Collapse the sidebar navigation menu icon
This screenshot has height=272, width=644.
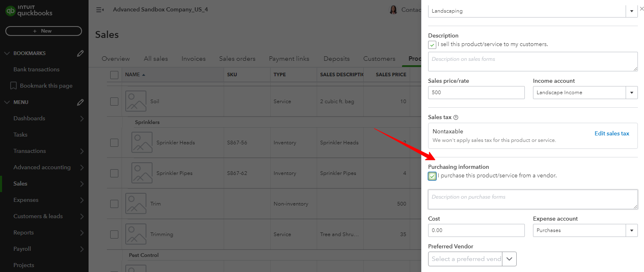coord(100,9)
